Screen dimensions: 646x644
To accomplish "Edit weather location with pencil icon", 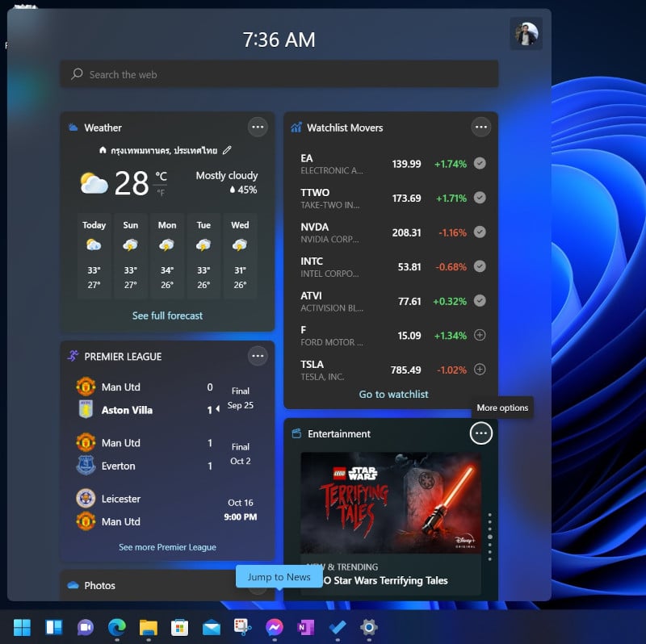I will coord(227,150).
